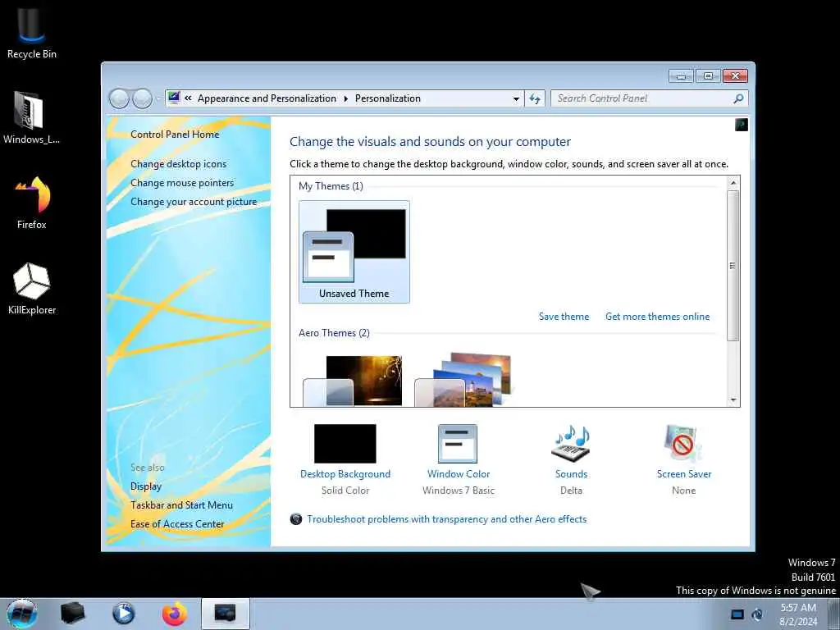The image size is (840, 630).
Task: Click the Appearance and Personalization breadcrumb
Action: click(x=267, y=98)
